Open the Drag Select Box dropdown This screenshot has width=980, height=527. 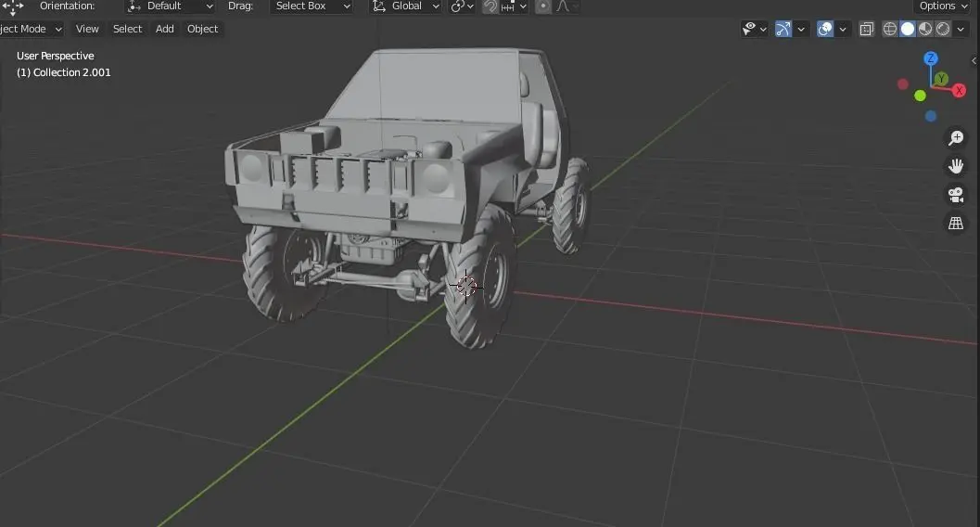click(x=312, y=6)
